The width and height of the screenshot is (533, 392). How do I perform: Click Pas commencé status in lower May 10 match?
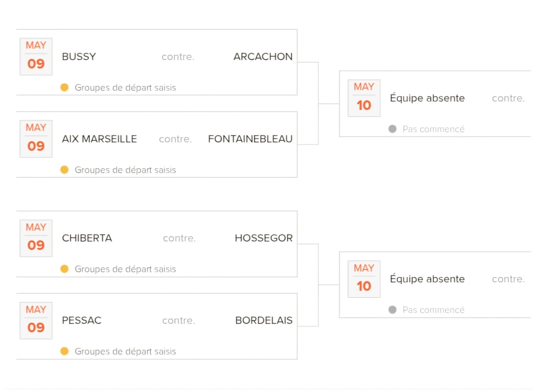(434, 310)
